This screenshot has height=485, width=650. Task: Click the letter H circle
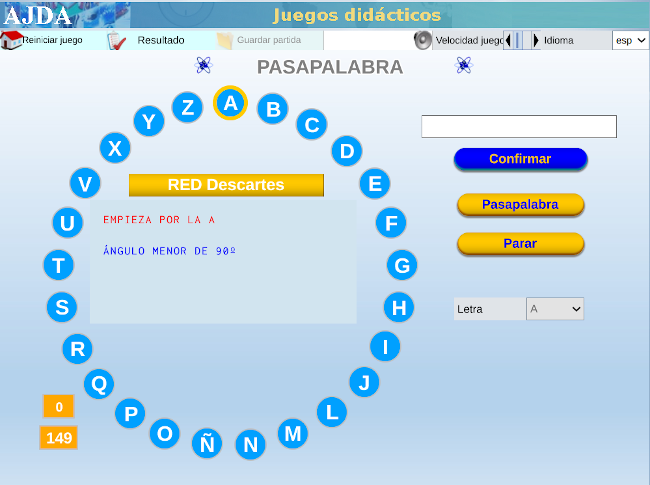(398, 307)
